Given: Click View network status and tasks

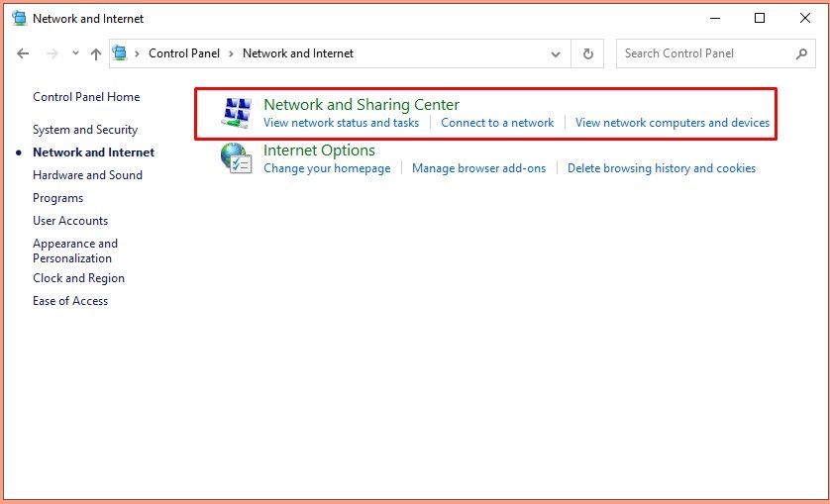Looking at the screenshot, I should tap(342, 123).
